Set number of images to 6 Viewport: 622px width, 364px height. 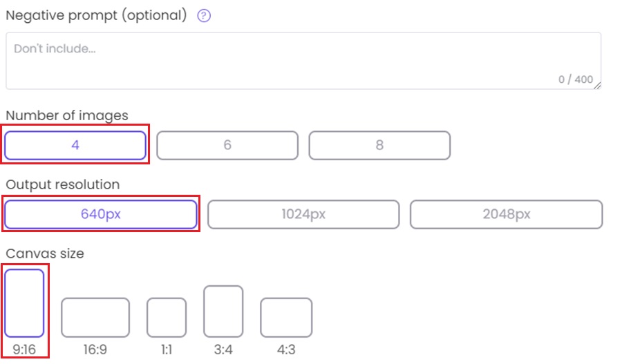point(227,146)
